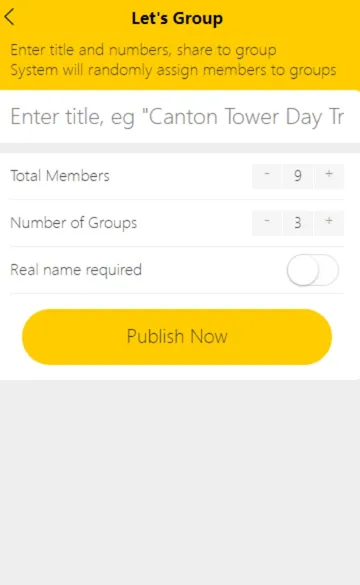Tap the Total Members label
360x585 pixels.
60,176
